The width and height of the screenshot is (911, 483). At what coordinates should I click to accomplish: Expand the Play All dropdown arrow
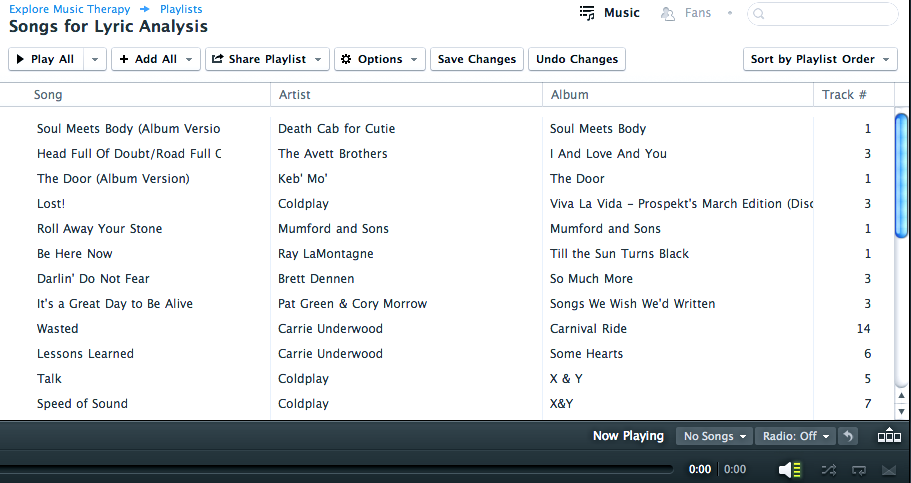[95, 59]
